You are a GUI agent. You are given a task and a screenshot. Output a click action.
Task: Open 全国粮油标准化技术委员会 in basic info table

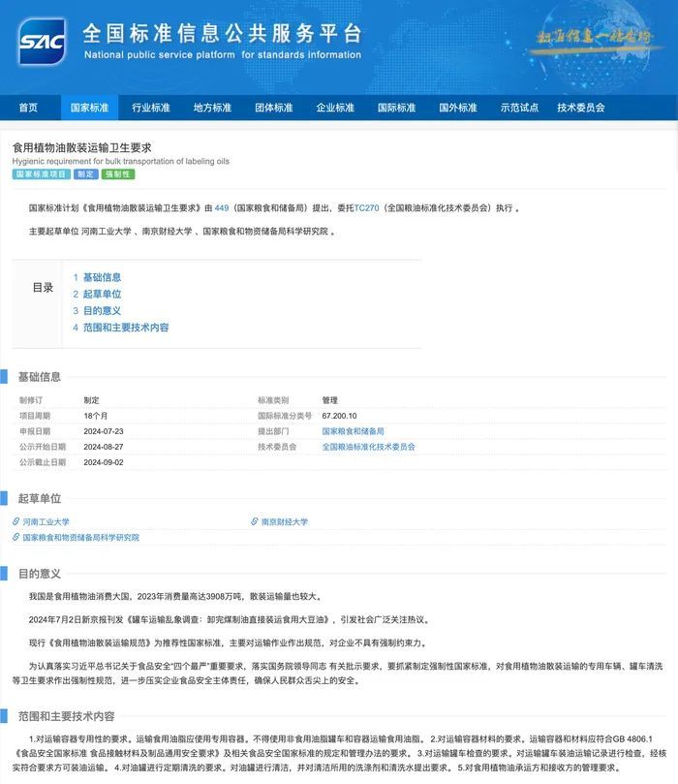tap(368, 447)
